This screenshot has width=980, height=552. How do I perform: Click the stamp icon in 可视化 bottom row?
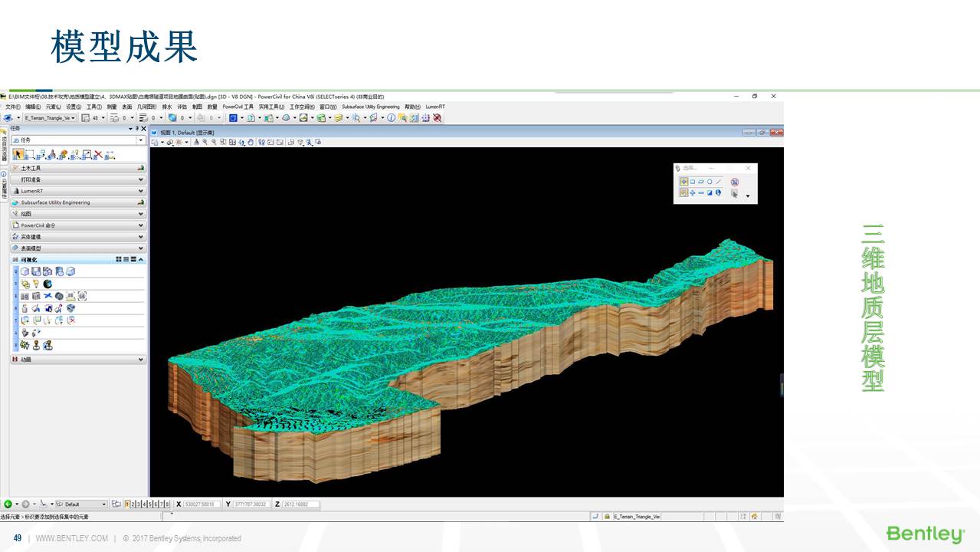pos(36,345)
